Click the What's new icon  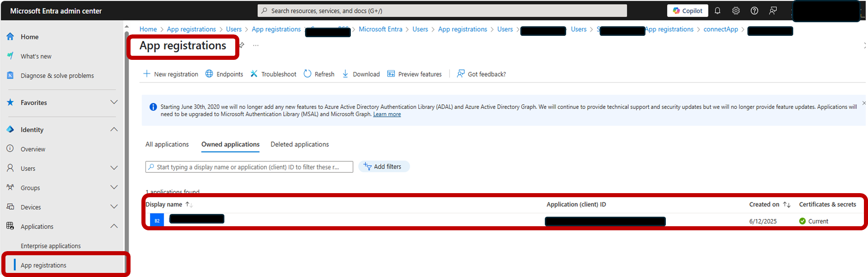coord(10,56)
